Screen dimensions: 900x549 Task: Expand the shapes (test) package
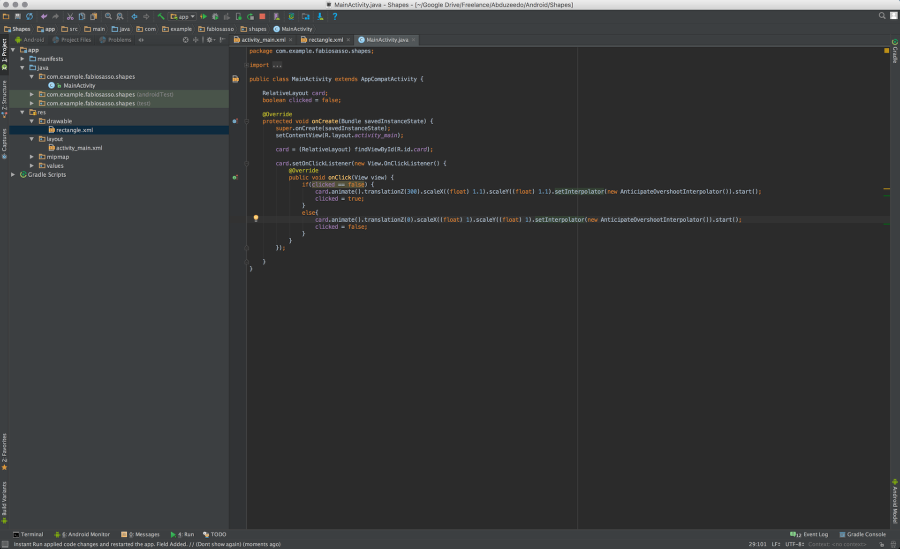[x=32, y=103]
